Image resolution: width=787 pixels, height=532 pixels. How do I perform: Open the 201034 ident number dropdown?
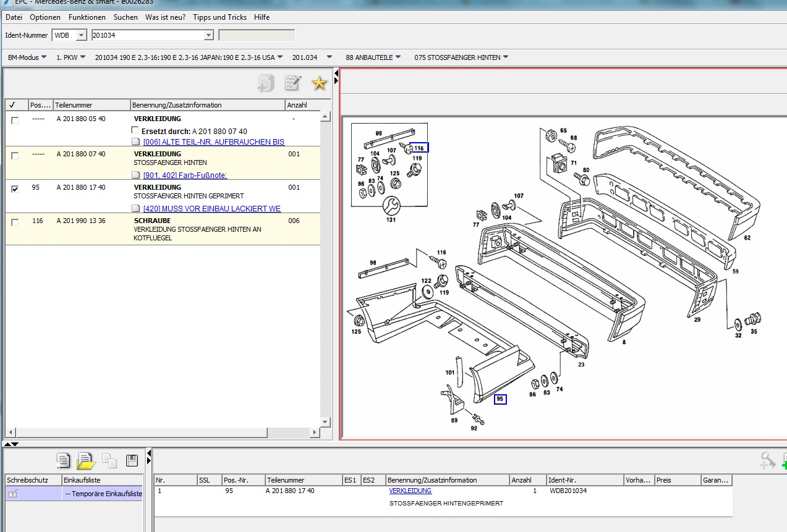pyautogui.click(x=208, y=35)
